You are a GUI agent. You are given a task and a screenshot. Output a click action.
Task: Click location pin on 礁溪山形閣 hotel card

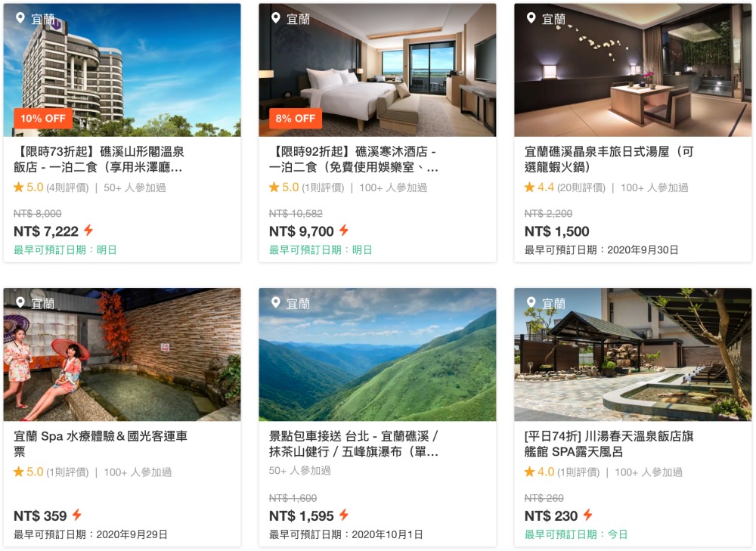point(20,18)
